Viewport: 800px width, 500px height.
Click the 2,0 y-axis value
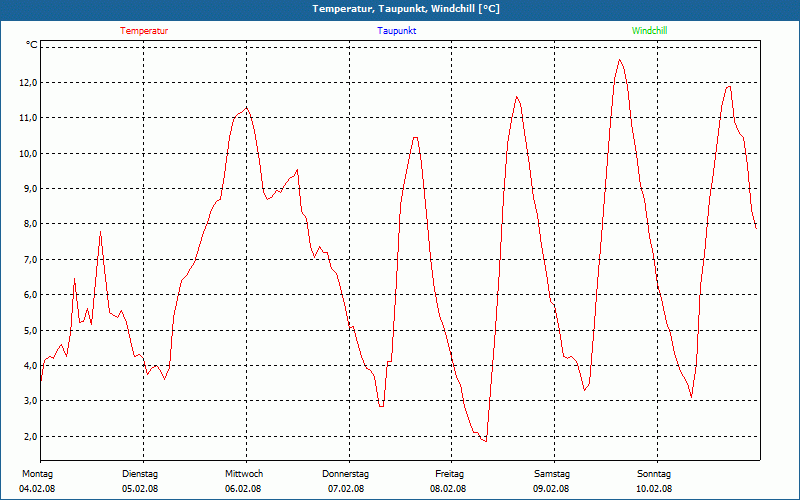point(29,436)
